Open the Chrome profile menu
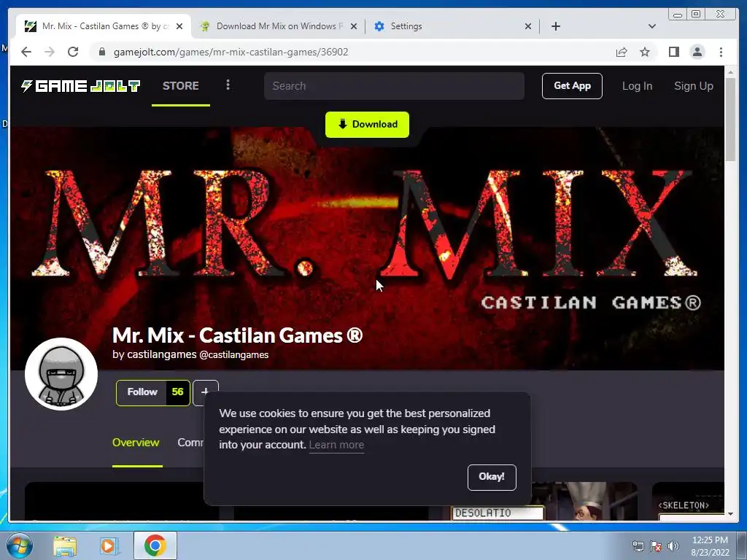 [697, 52]
